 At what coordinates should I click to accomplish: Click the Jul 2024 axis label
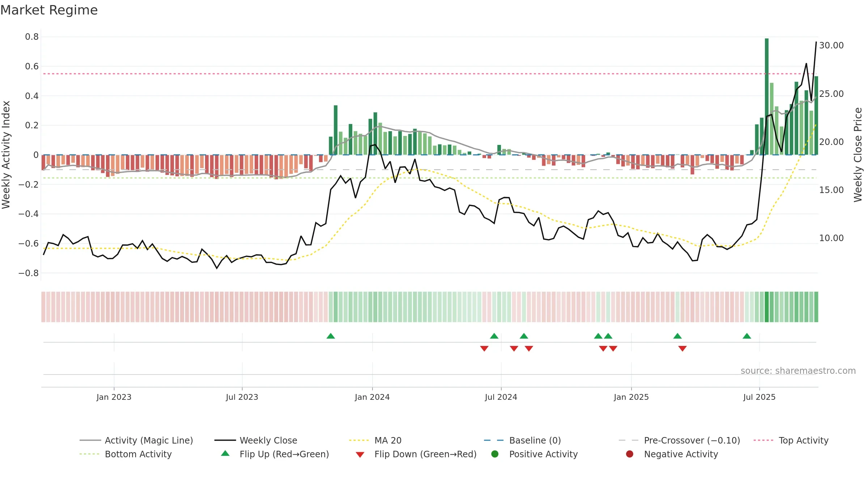[501, 397]
